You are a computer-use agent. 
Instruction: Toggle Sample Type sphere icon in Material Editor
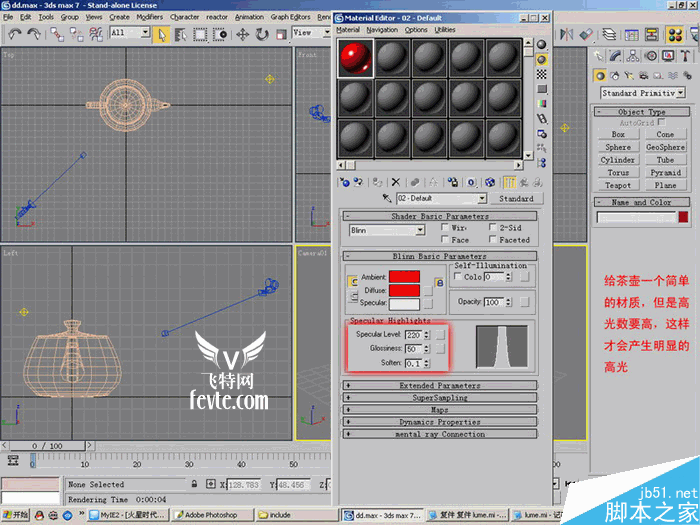pos(542,45)
